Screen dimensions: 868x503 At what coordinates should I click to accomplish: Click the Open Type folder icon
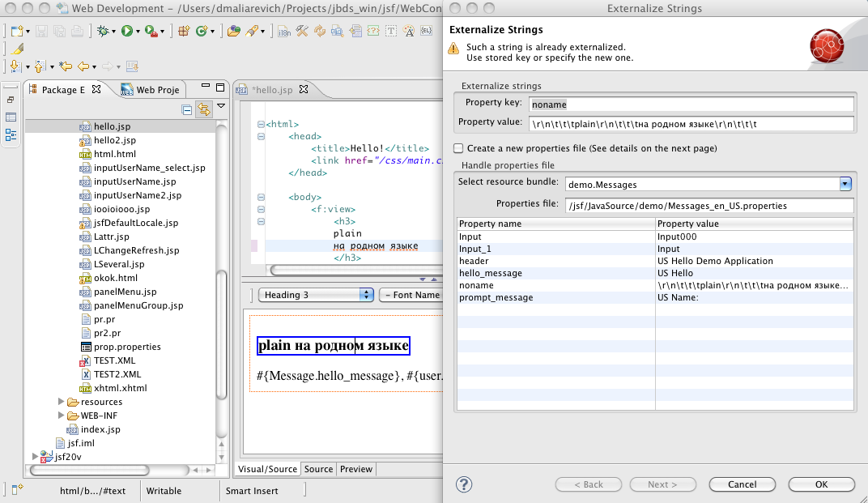click(x=233, y=32)
